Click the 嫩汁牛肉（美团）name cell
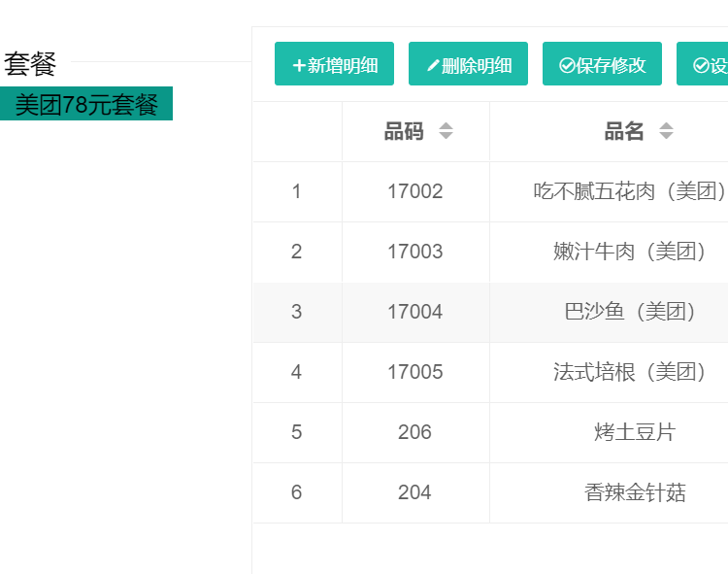Image resolution: width=728 pixels, height=574 pixels. tap(609, 253)
